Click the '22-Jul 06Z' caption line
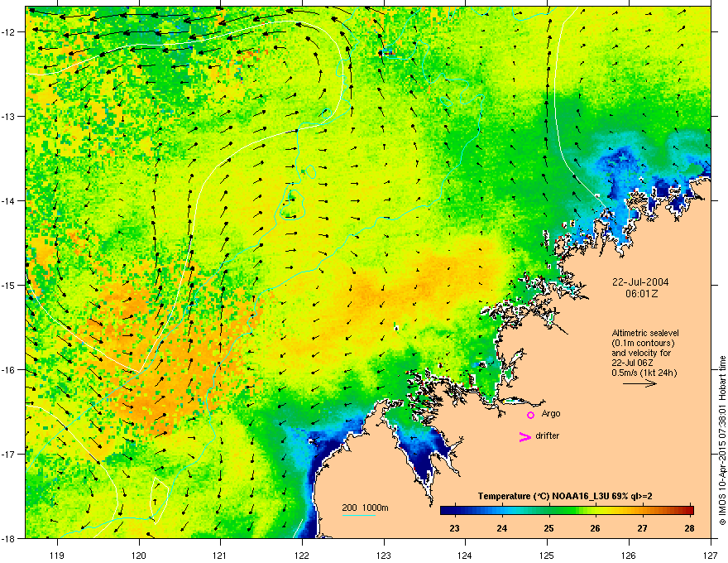Screen dimensions: 728x563 [x=630, y=363]
